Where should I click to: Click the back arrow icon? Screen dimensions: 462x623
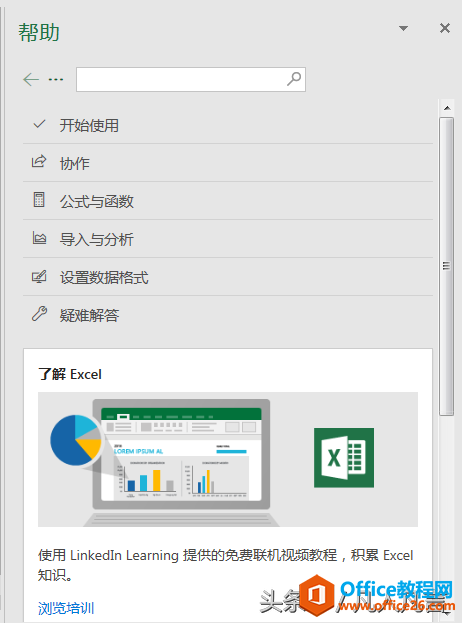[x=31, y=79]
